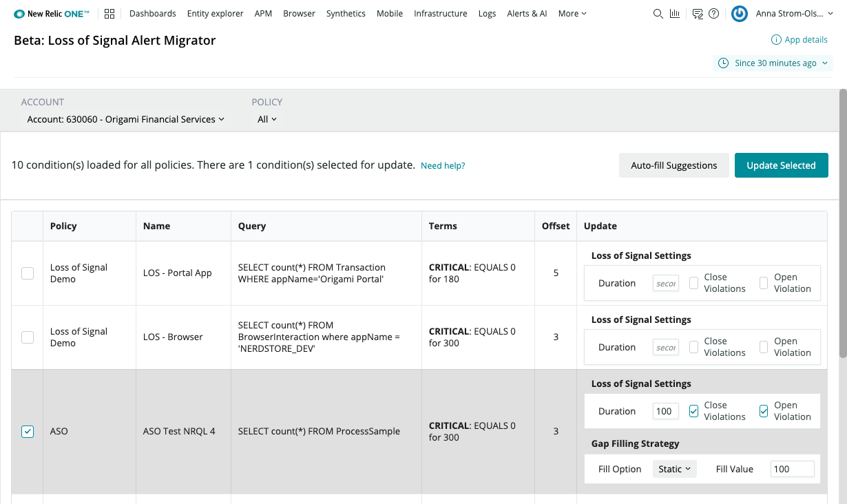Click the user avatar icon

(x=740, y=13)
